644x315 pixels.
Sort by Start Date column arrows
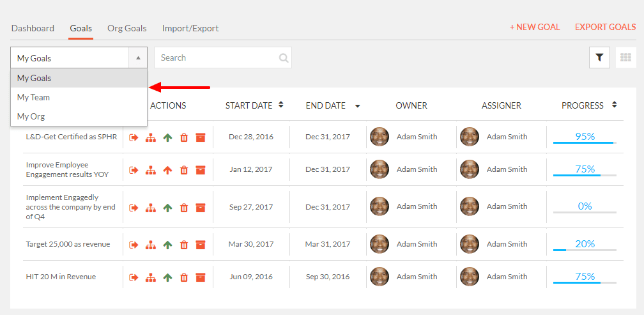[281, 105]
